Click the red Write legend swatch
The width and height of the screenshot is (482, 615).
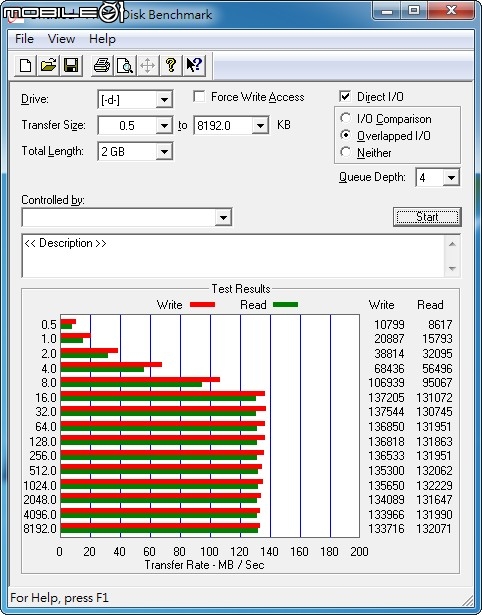point(202,305)
